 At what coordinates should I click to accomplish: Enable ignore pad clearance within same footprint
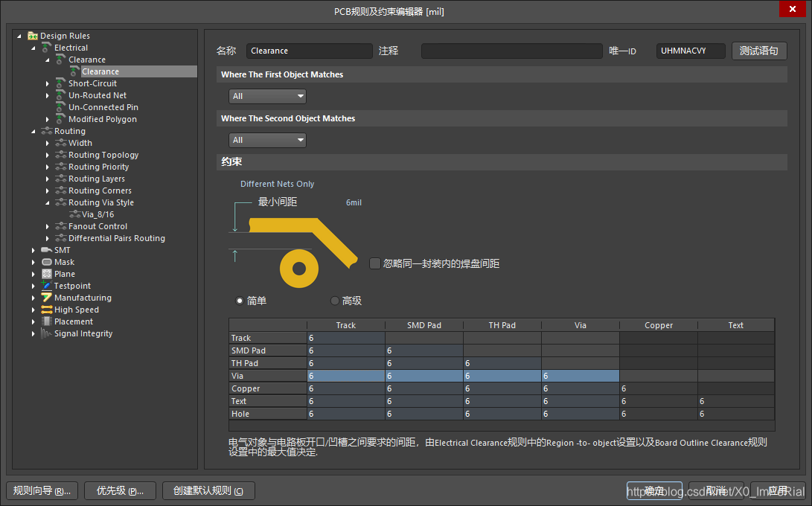click(x=375, y=263)
